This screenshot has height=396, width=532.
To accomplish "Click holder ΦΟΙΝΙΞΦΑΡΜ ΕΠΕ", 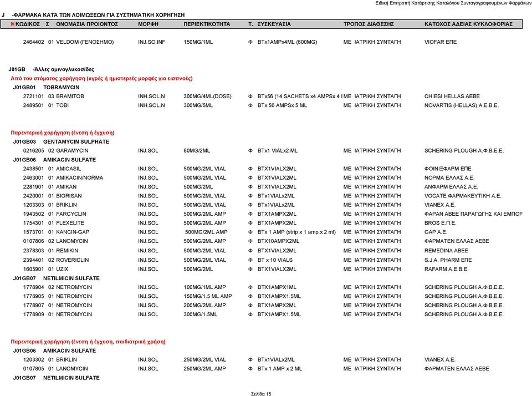I will pyautogui.click(x=448, y=169).
